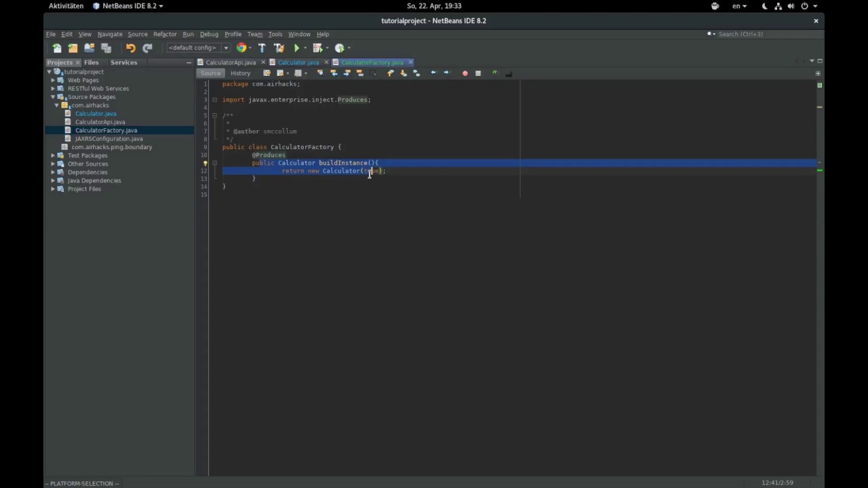Toggle Bookmark icon in editor toolbar

tap(416, 73)
